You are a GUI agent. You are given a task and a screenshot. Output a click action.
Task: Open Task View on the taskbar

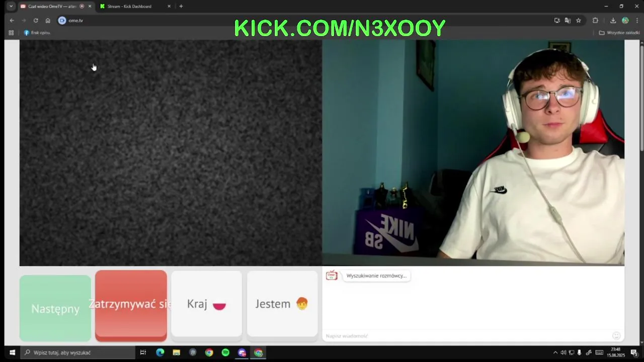point(143,352)
